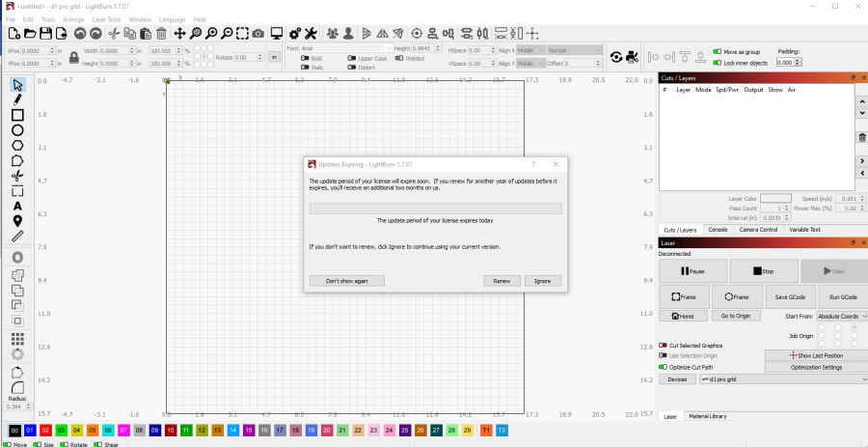Open the Language menu
This screenshot has width=868, height=447.
tap(173, 19)
